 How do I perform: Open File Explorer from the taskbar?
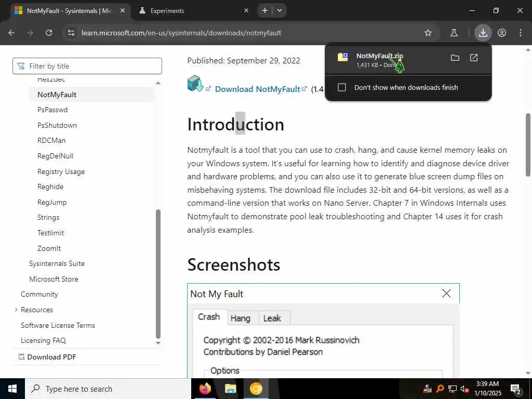230,389
